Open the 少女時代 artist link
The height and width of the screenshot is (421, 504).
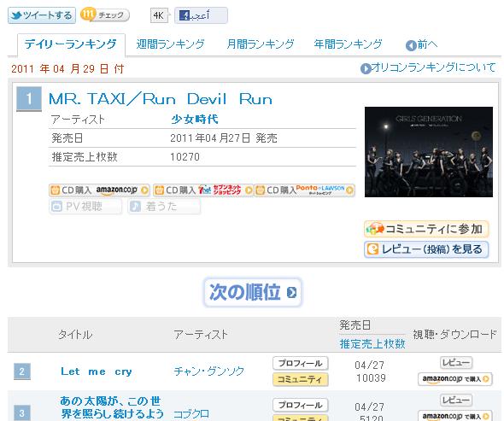pos(195,120)
